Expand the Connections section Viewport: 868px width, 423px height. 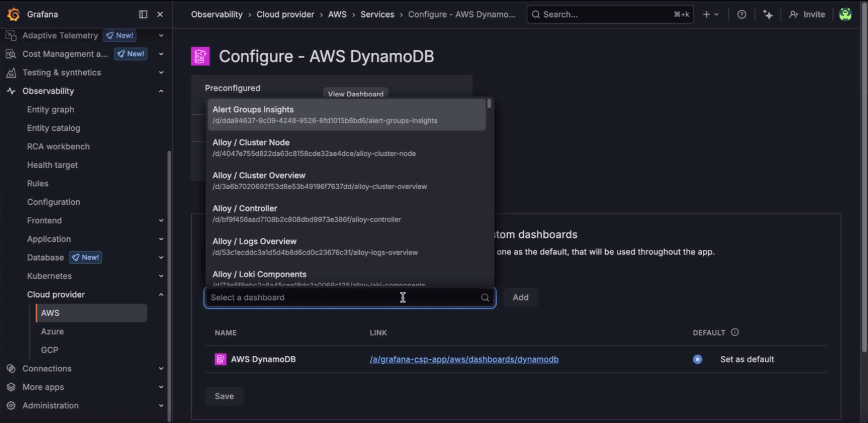[x=161, y=368]
